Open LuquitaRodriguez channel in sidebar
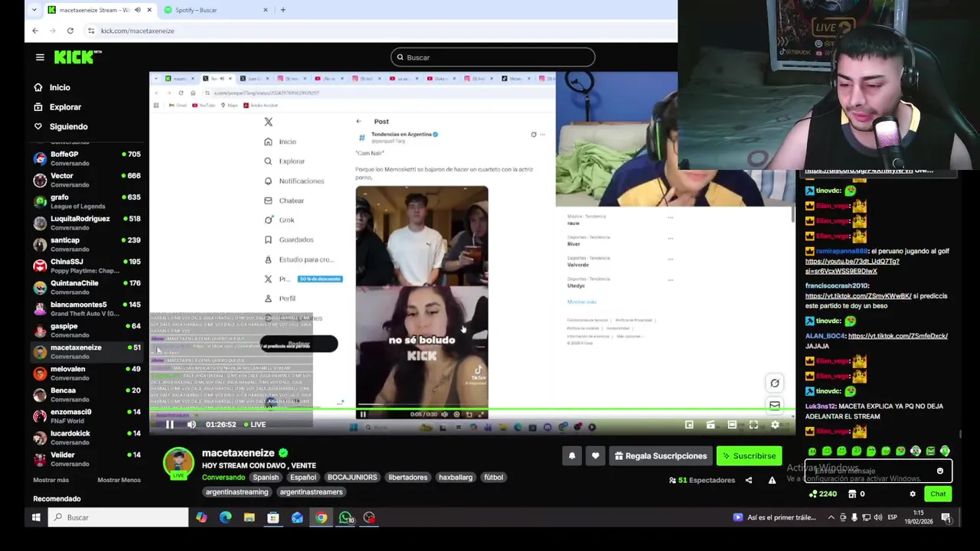Screen dimensions: 980x551 click(x=87, y=223)
